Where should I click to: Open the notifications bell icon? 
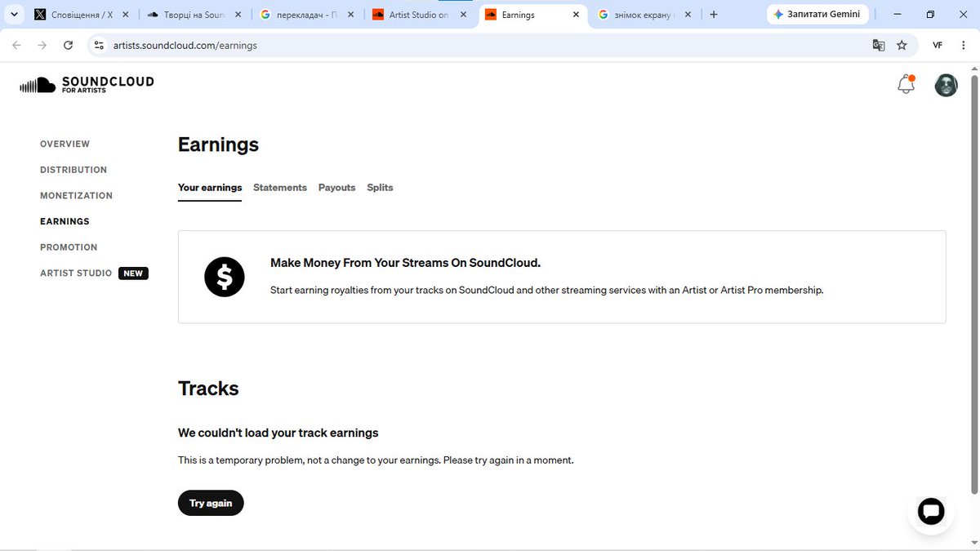point(906,84)
